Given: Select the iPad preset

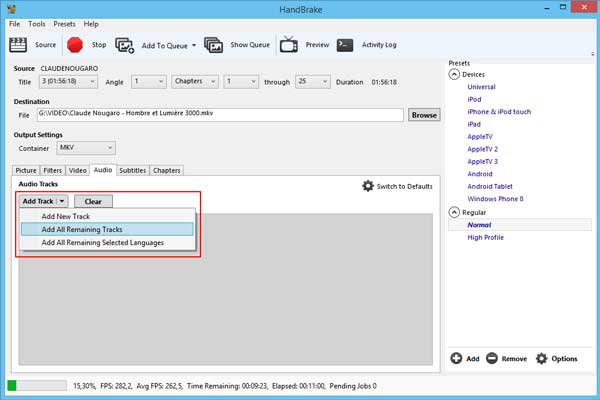Looking at the screenshot, I should tap(474, 124).
